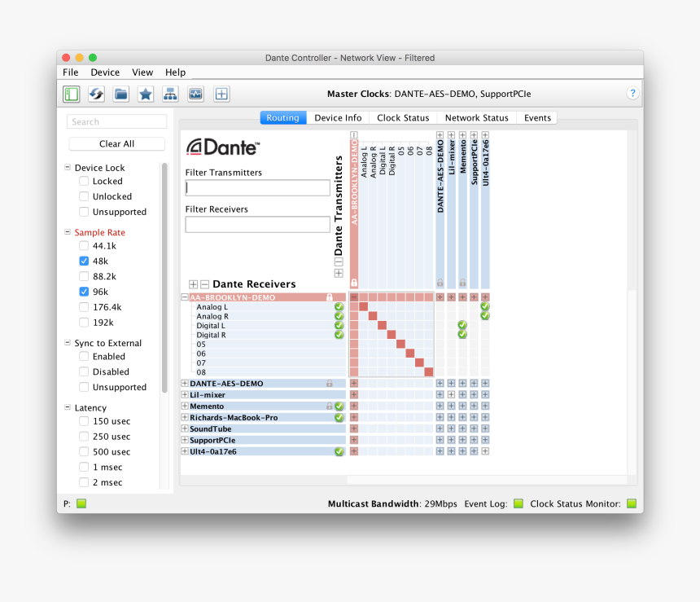Expand the SupportPCIe transmitter column
This screenshot has height=602, width=700.
tap(474, 135)
